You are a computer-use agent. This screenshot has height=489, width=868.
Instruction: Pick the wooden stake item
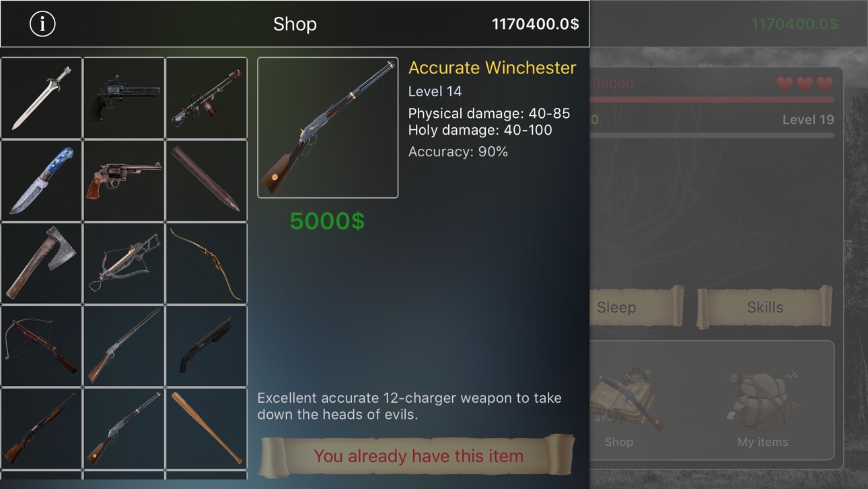click(207, 181)
